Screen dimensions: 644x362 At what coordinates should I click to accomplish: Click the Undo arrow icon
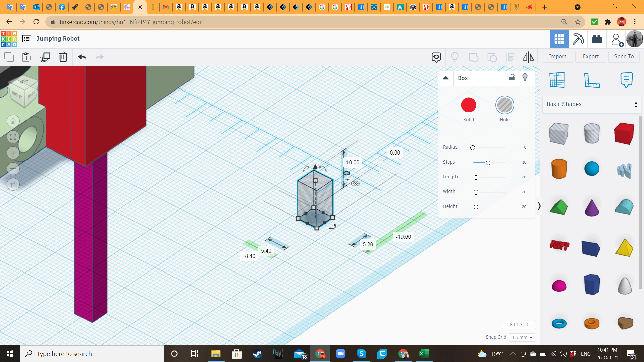pyautogui.click(x=82, y=57)
